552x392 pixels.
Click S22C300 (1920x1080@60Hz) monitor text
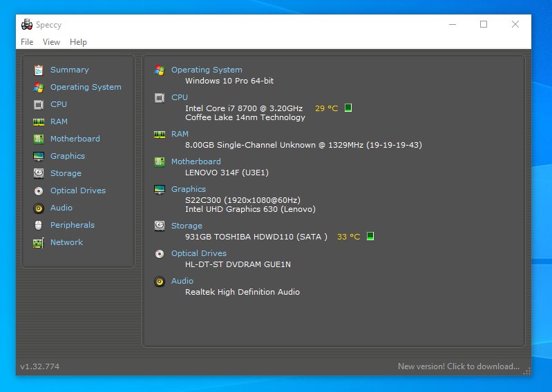pyautogui.click(x=243, y=199)
